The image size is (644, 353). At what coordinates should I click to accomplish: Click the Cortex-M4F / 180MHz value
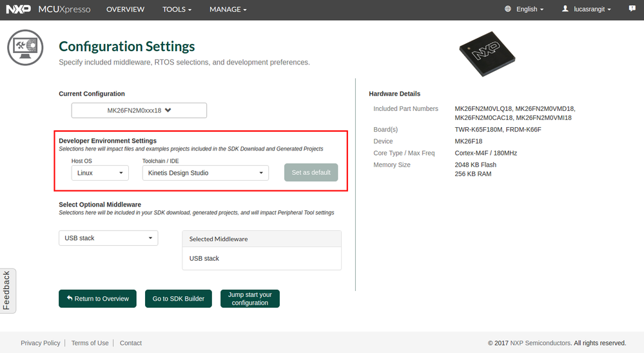click(486, 153)
